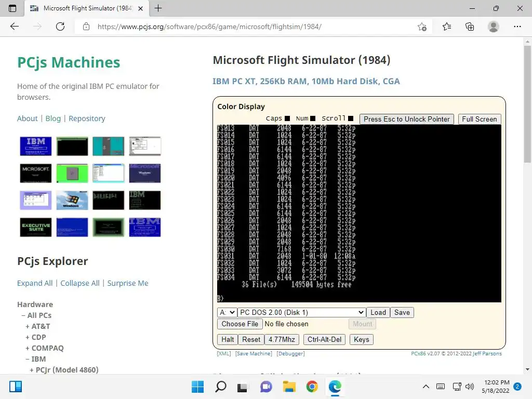
Task: Open the Collections icon in the toolbar
Action: (x=470, y=26)
